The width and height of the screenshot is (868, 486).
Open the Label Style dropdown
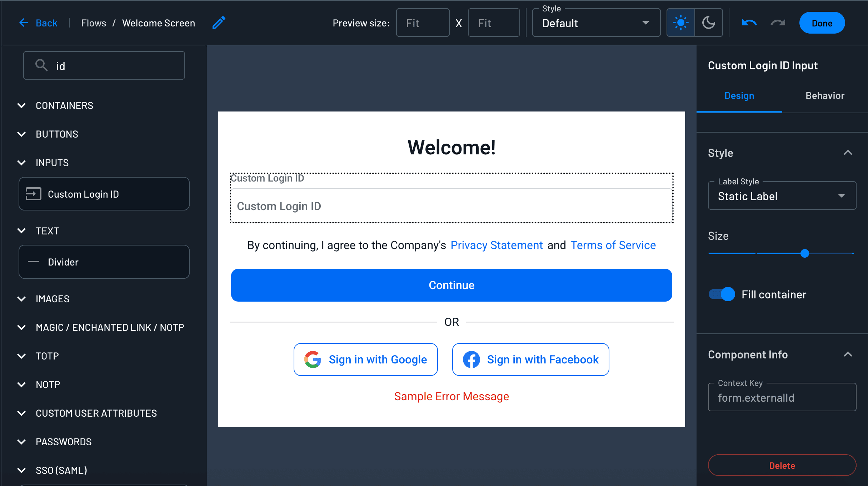(782, 196)
